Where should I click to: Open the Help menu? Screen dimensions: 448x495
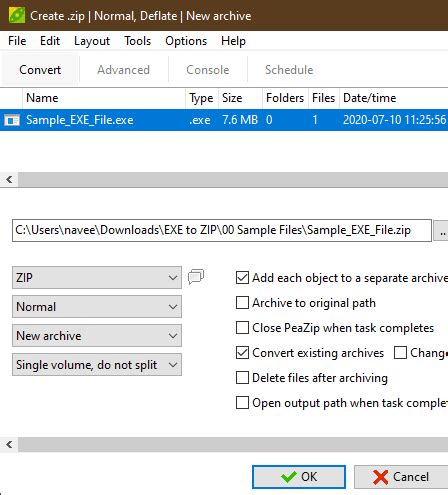click(x=233, y=41)
